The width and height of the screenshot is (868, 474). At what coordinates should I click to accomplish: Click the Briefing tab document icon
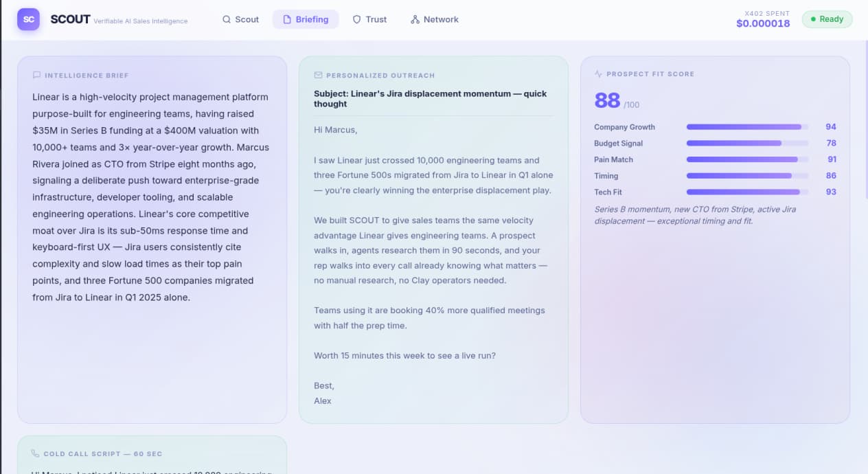[x=287, y=19]
